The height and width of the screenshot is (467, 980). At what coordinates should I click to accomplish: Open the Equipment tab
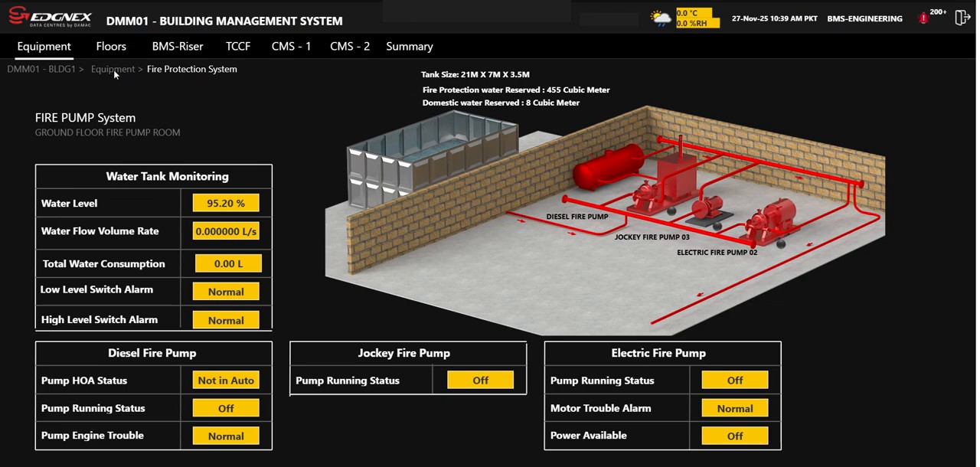tap(44, 46)
